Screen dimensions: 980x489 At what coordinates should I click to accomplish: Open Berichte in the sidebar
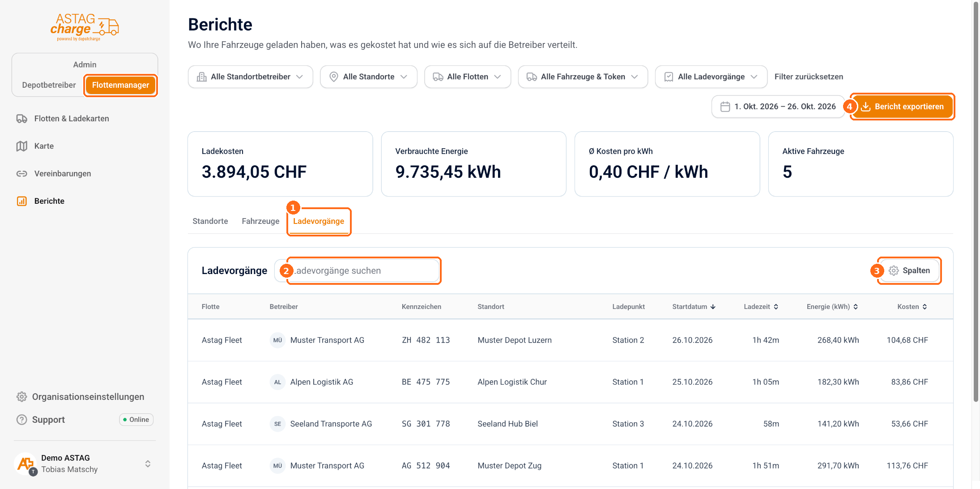point(49,201)
